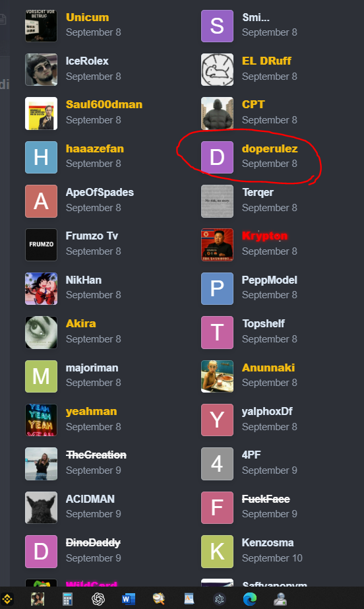Click the Anunnaki member name

[x=268, y=368]
